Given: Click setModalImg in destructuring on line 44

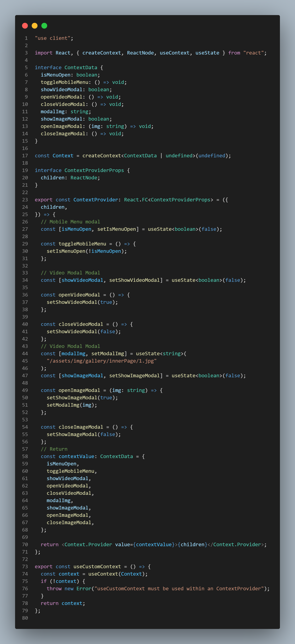Looking at the screenshot, I should click(x=108, y=354).
